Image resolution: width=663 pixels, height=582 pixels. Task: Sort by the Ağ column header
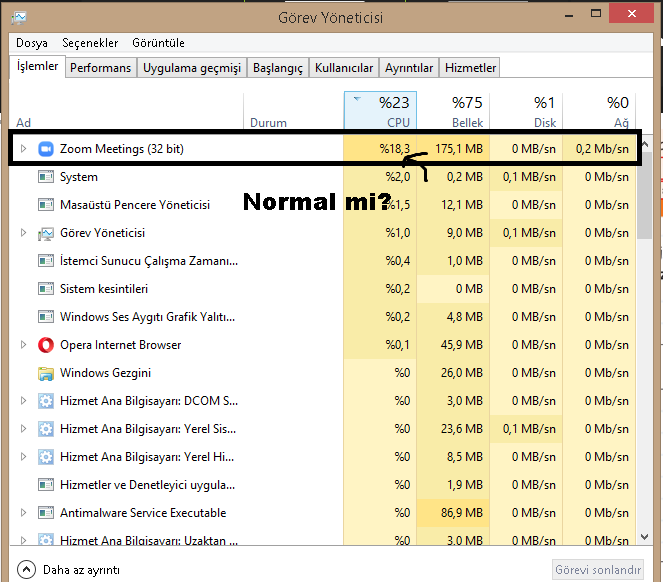[x=599, y=110]
